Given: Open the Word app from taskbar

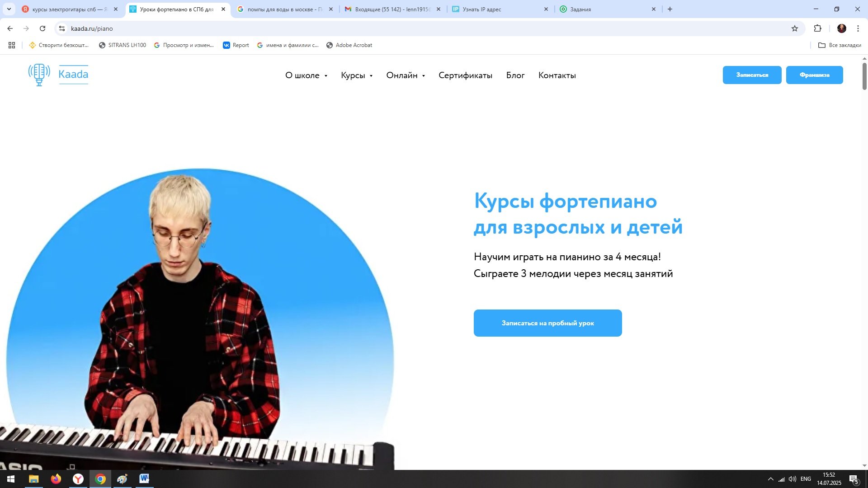Looking at the screenshot, I should 144,479.
